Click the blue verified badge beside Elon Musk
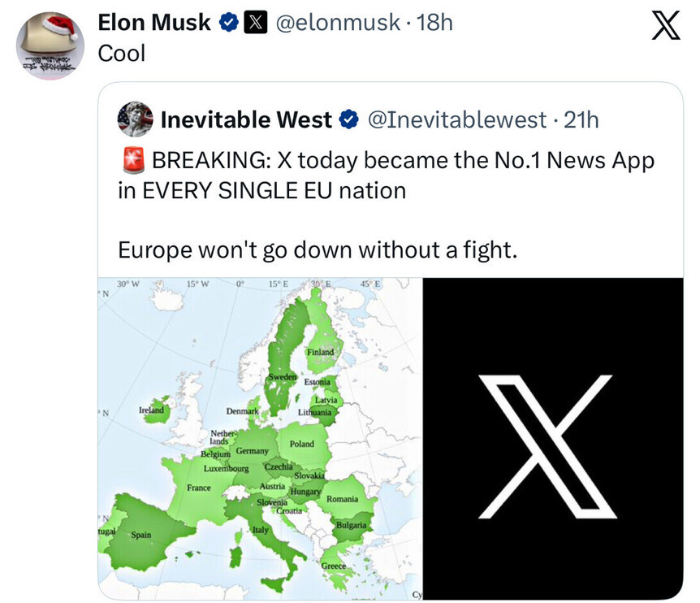This screenshot has width=700, height=603. click(x=228, y=24)
